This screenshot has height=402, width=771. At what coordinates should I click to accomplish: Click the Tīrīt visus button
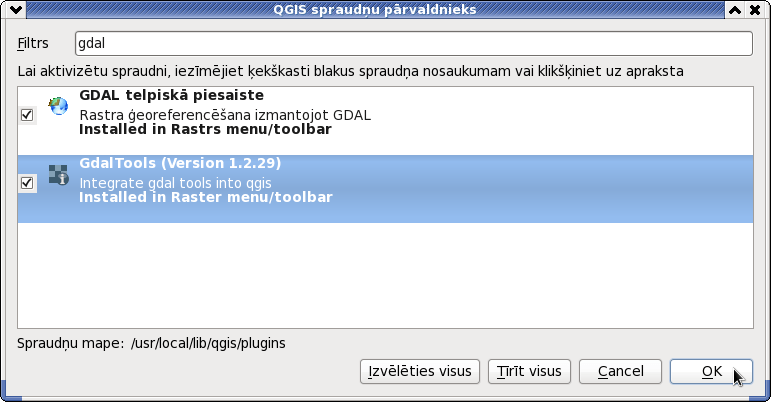click(529, 371)
